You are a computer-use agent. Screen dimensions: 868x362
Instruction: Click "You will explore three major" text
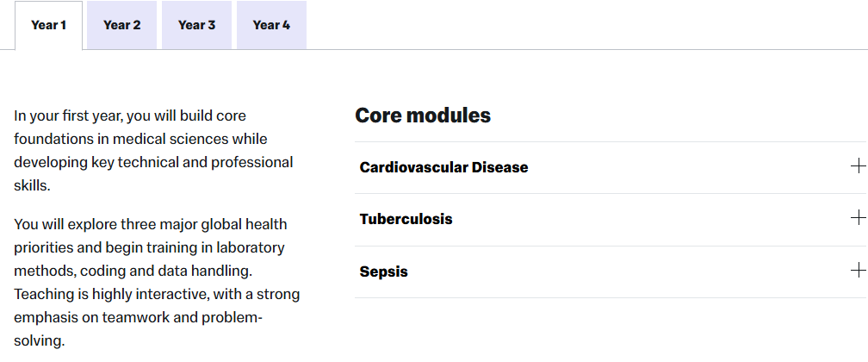(103, 224)
